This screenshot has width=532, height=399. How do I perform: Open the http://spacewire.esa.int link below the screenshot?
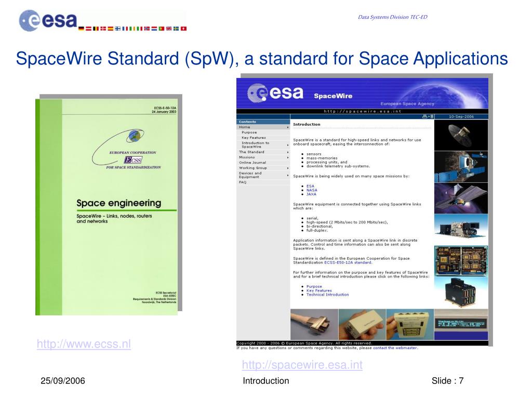click(x=302, y=365)
